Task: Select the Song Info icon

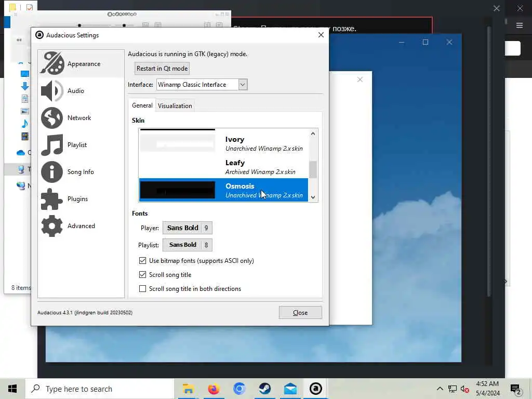Action: [52, 171]
